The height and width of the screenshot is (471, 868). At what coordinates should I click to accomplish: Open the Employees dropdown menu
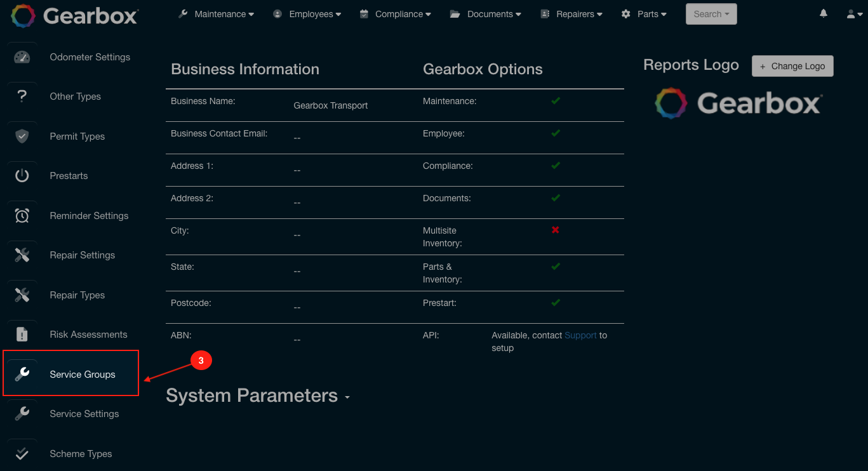(307, 14)
